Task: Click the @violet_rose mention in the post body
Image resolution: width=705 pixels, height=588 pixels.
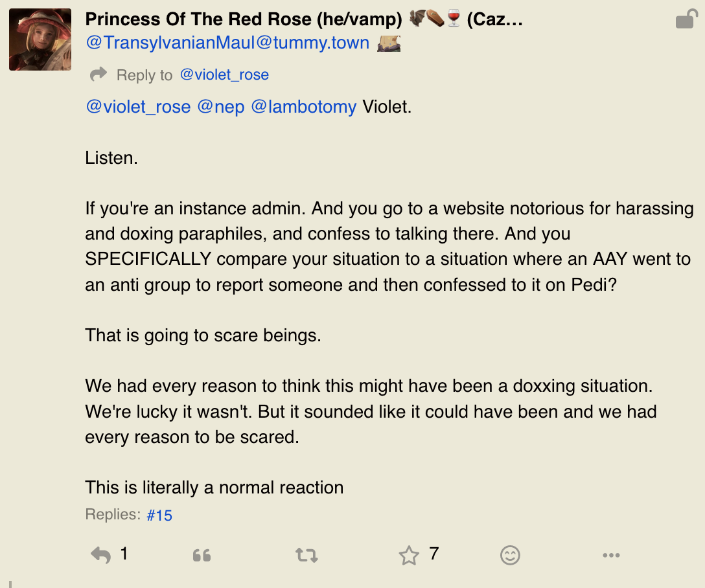Action: (138, 107)
